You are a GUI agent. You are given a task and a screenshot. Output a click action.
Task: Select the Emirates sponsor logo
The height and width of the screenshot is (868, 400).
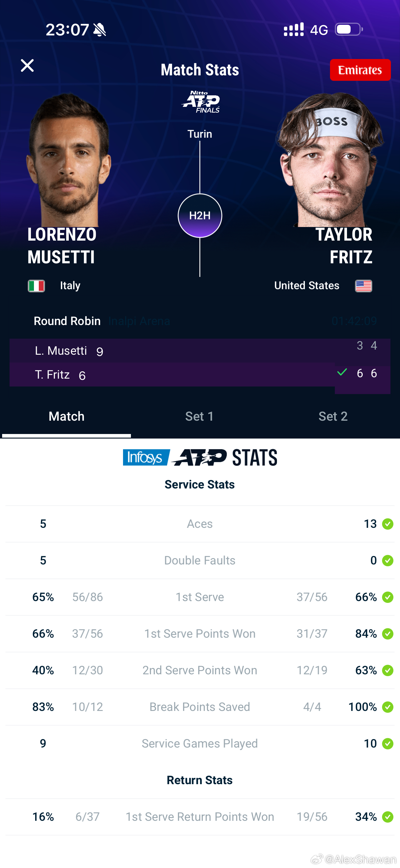click(x=360, y=70)
